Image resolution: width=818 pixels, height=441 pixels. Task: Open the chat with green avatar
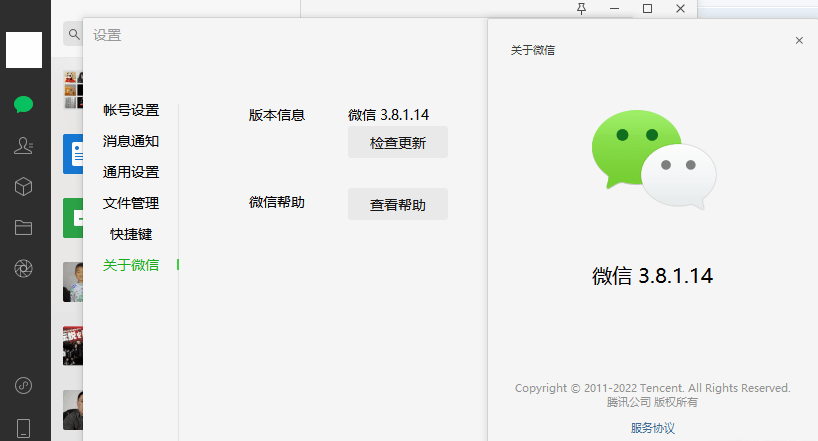click(73, 218)
